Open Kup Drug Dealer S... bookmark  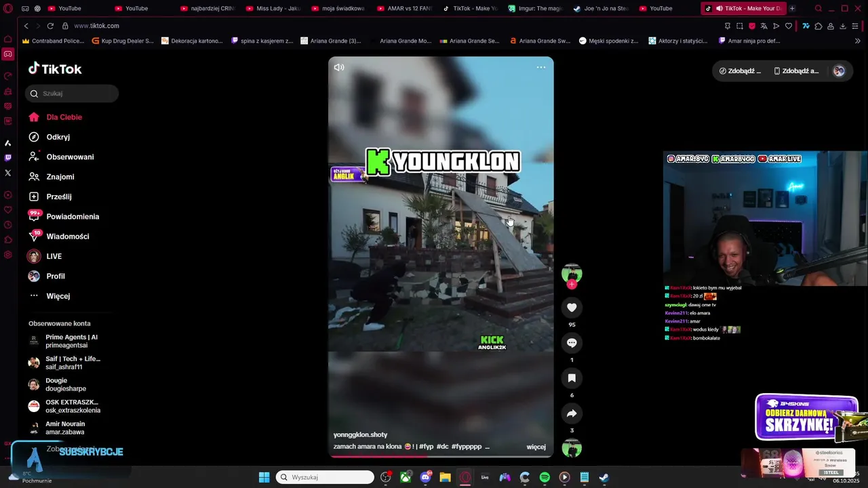tap(122, 41)
